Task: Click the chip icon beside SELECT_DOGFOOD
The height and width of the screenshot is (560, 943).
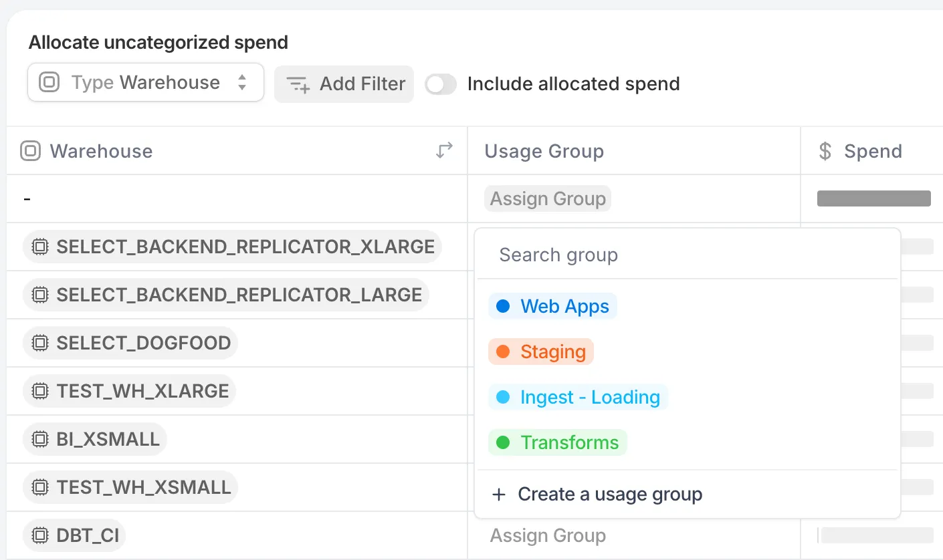Action: (40, 343)
